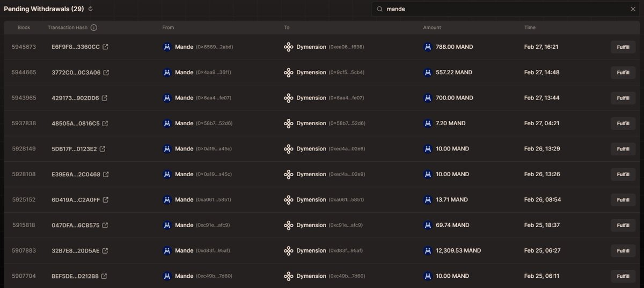Screen dimensions: 644x288
Task: Fulfill the 788.00 MAND withdrawal
Action: pyautogui.click(x=623, y=47)
